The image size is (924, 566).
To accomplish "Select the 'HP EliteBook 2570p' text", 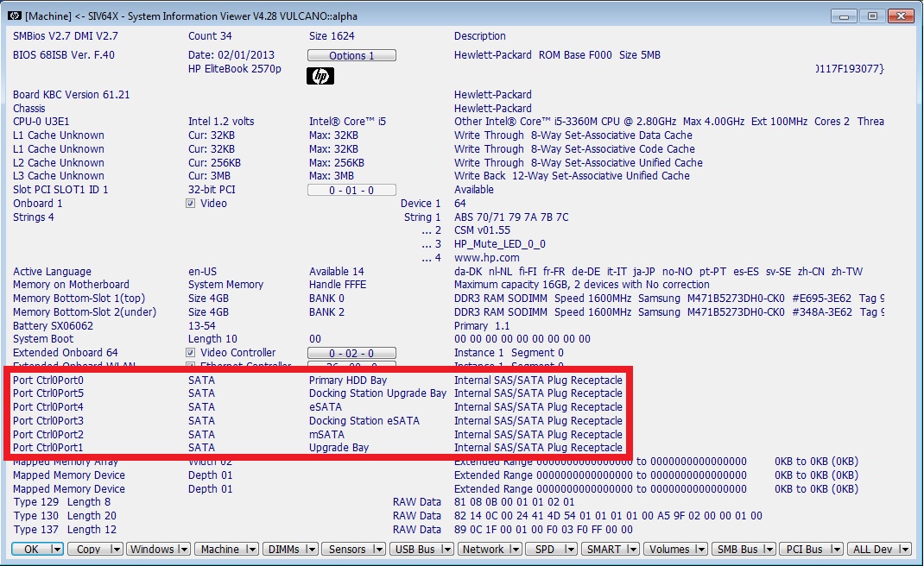I will coord(235,68).
